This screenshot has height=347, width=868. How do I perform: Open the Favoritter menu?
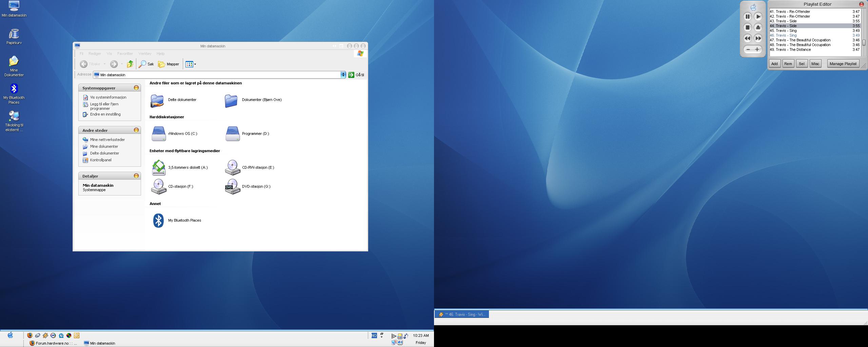(125, 54)
